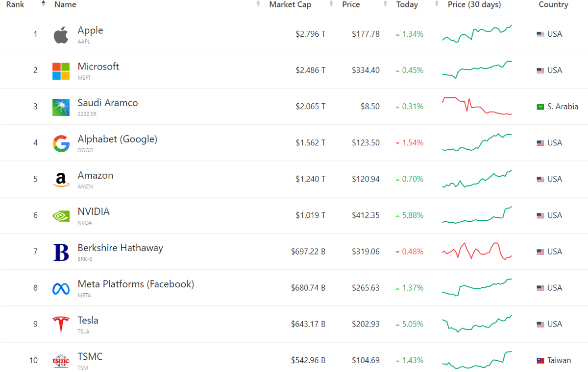This screenshot has height=372, width=588.
Task: Click the Google logo icon
Action: tap(61, 143)
